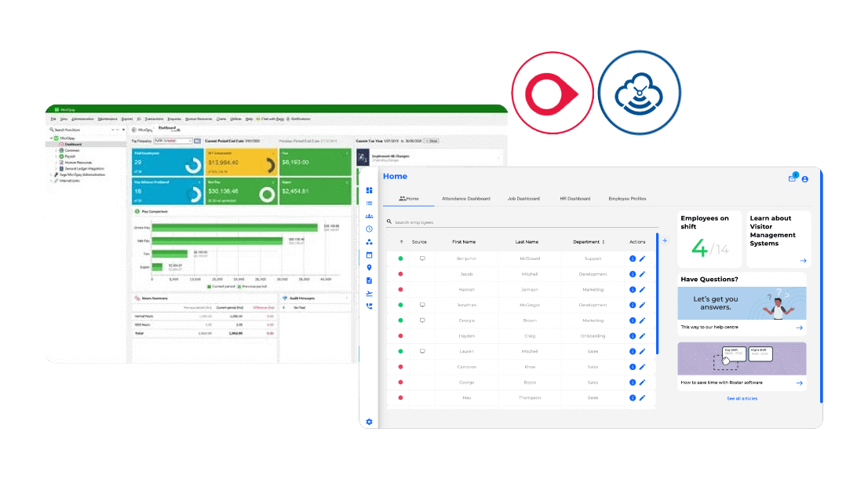View info for Hayden Craig
This screenshot has height=480, width=868.
(x=633, y=336)
